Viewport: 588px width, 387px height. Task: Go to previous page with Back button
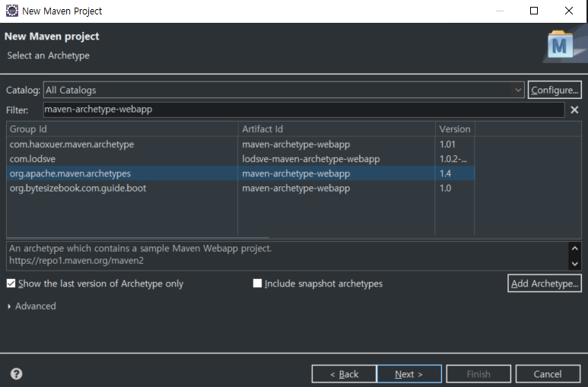pyautogui.click(x=344, y=374)
